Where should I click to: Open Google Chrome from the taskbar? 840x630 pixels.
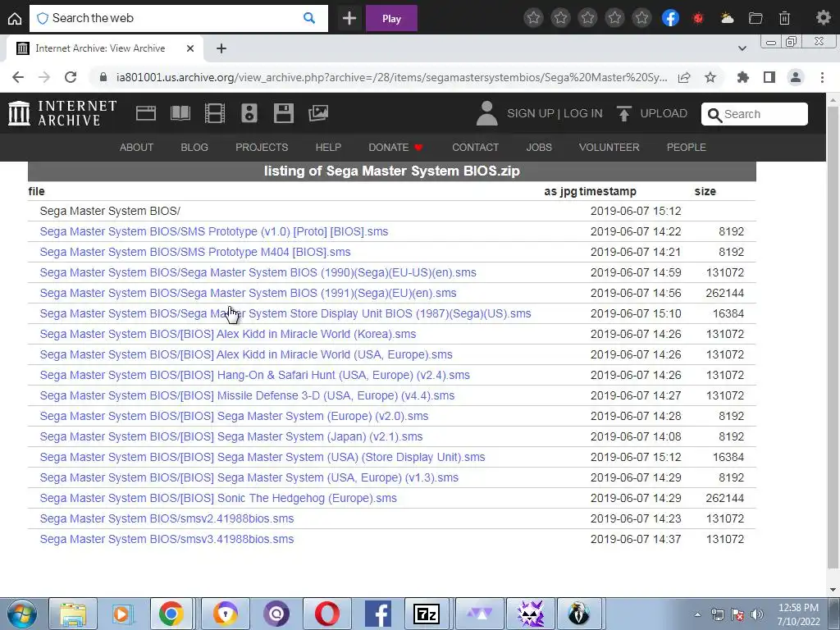click(171, 614)
